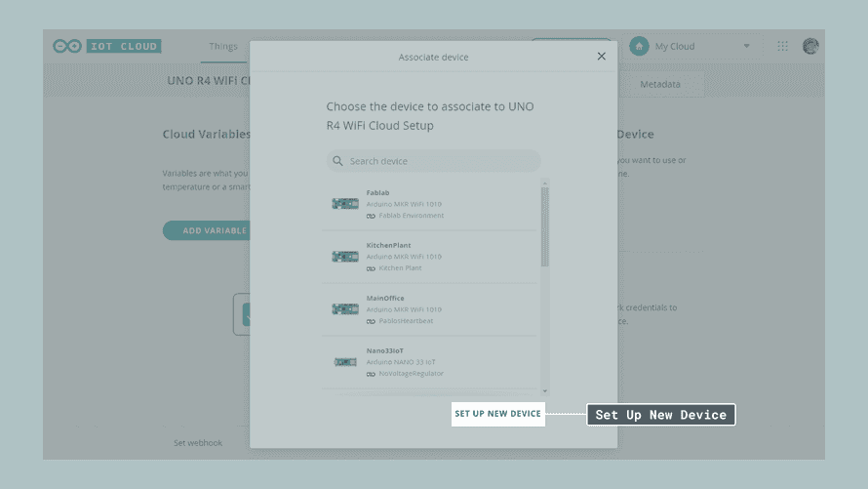This screenshot has height=489, width=868.
Task: Expand the My Cloud dropdown
Action: tap(747, 46)
